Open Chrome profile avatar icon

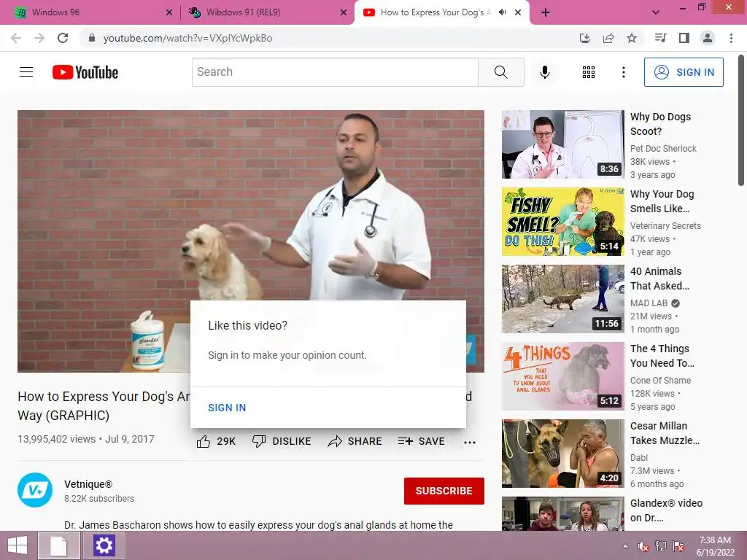[708, 38]
